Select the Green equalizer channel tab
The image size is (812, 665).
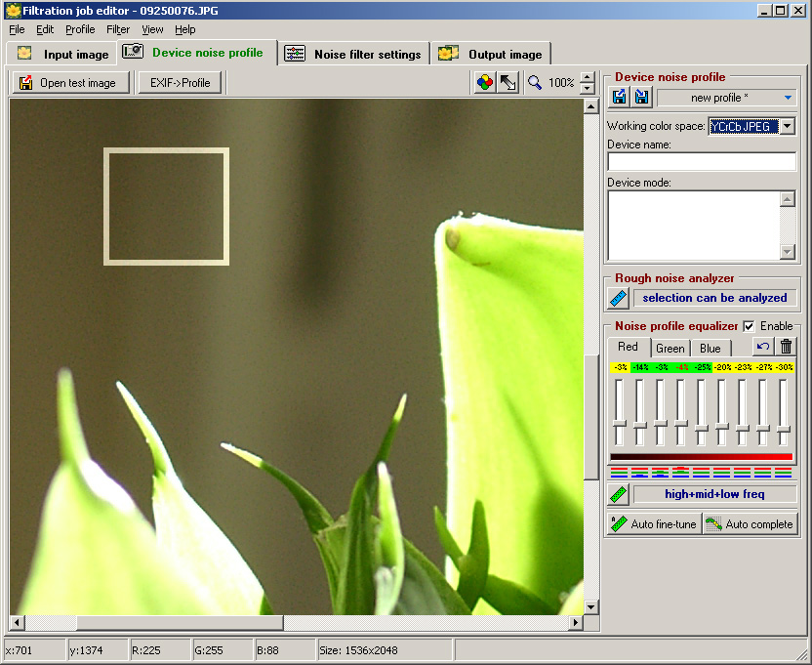(x=670, y=349)
